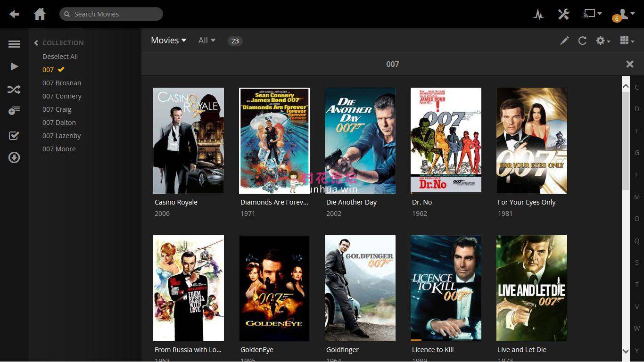The width and height of the screenshot is (644, 362).
Task: Jump to letter Q in the index
Action: 636,241
